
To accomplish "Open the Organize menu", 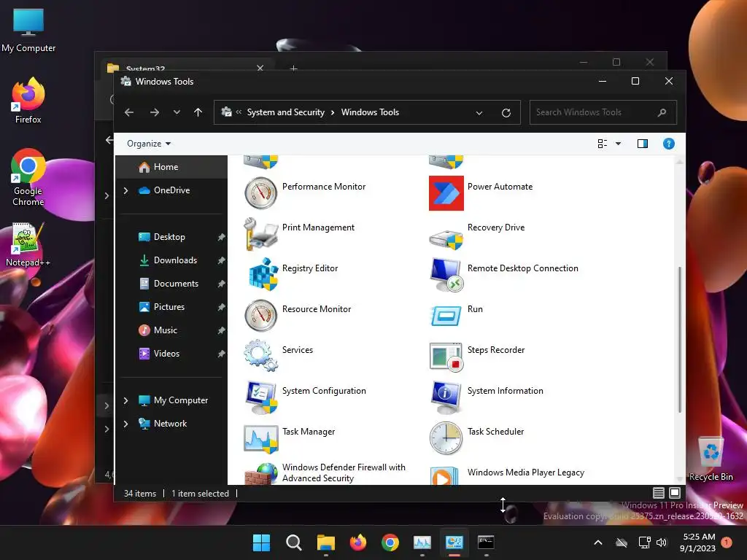I will (149, 144).
